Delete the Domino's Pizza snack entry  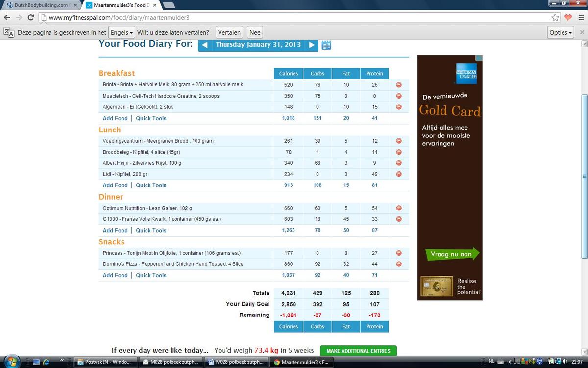[x=399, y=264]
